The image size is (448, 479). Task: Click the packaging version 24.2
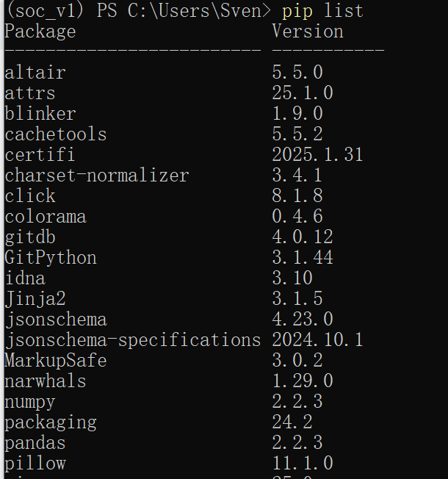pos(292,422)
